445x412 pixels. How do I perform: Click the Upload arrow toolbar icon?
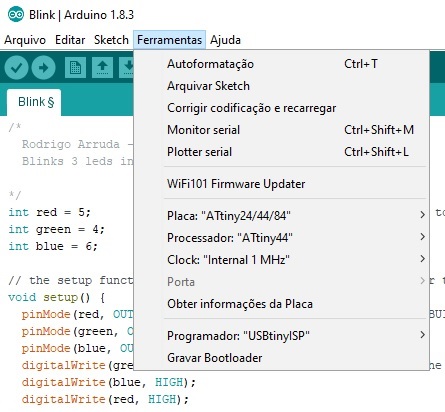tap(43, 68)
